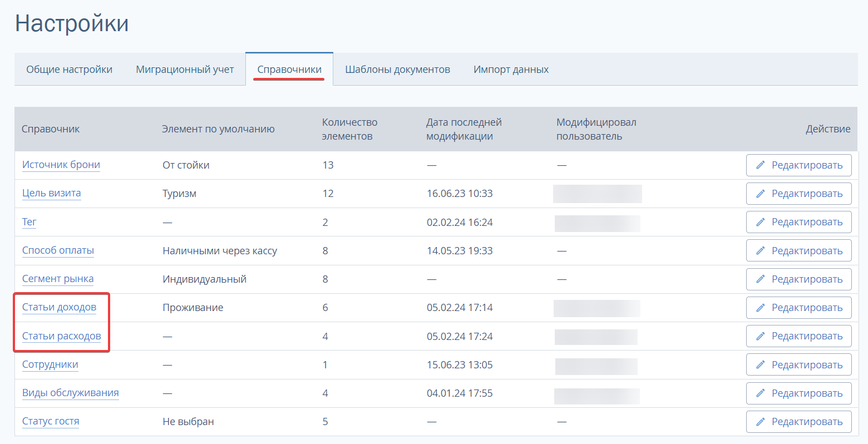868x444 pixels.
Task: Click date 14.05.23 19:33
Action: (460, 250)
